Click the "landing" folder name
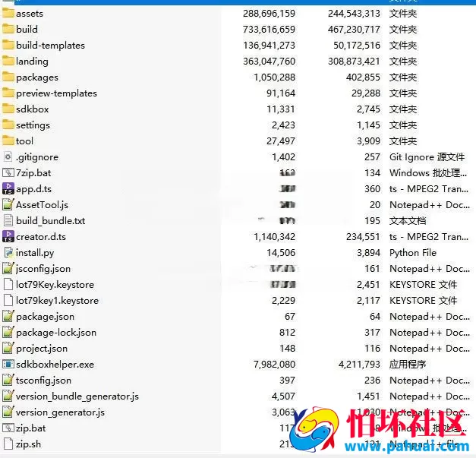 (x=32, y=62)
